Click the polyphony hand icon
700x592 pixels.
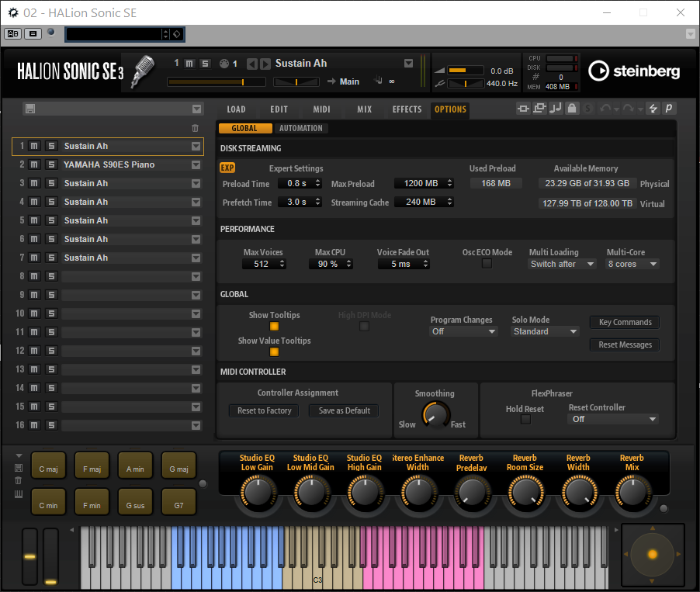378,81
